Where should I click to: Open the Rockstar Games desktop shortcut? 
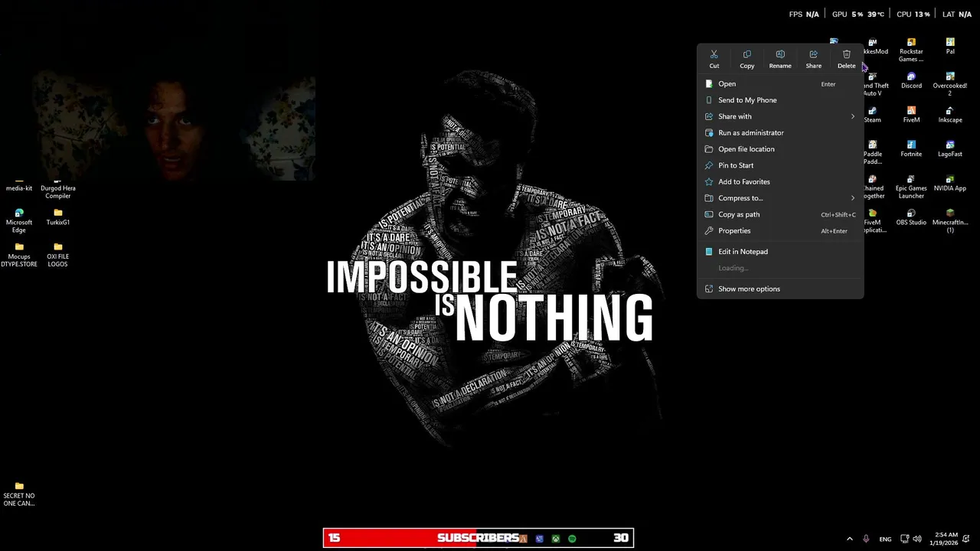911,50
